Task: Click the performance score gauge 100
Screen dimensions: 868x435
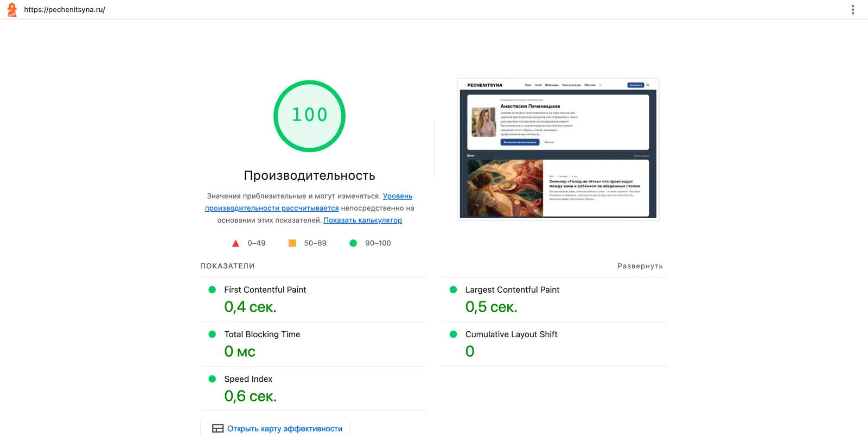Action: click(x=309, y=116)
